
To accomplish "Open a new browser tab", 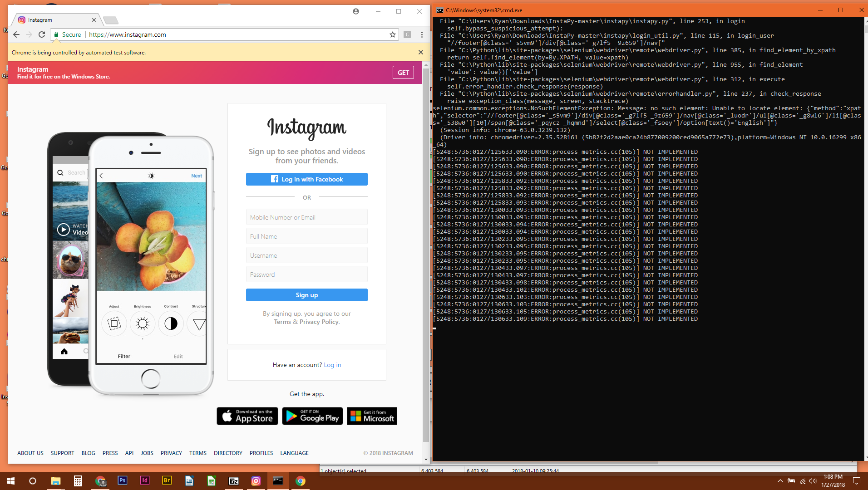I will [x=110, y=20].
